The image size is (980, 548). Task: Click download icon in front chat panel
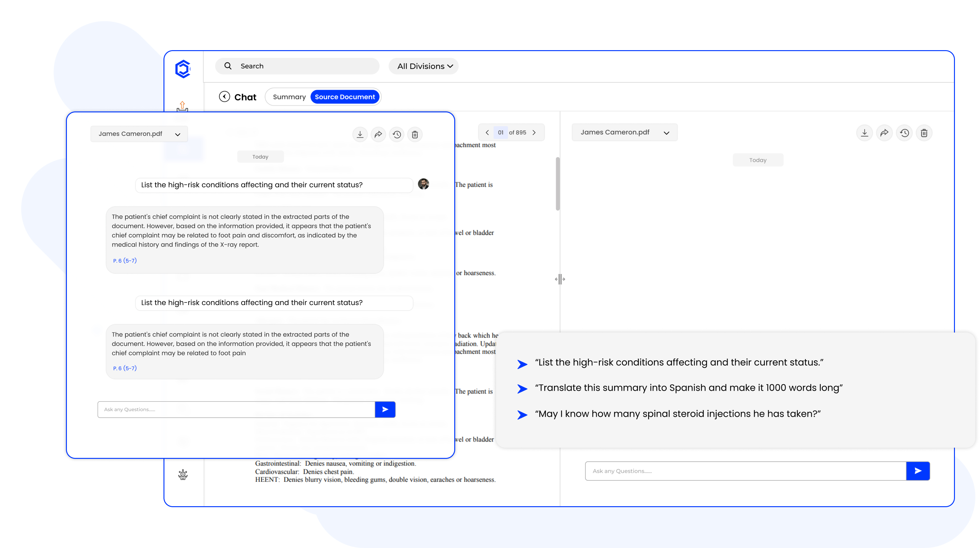[x=360, y=134]
